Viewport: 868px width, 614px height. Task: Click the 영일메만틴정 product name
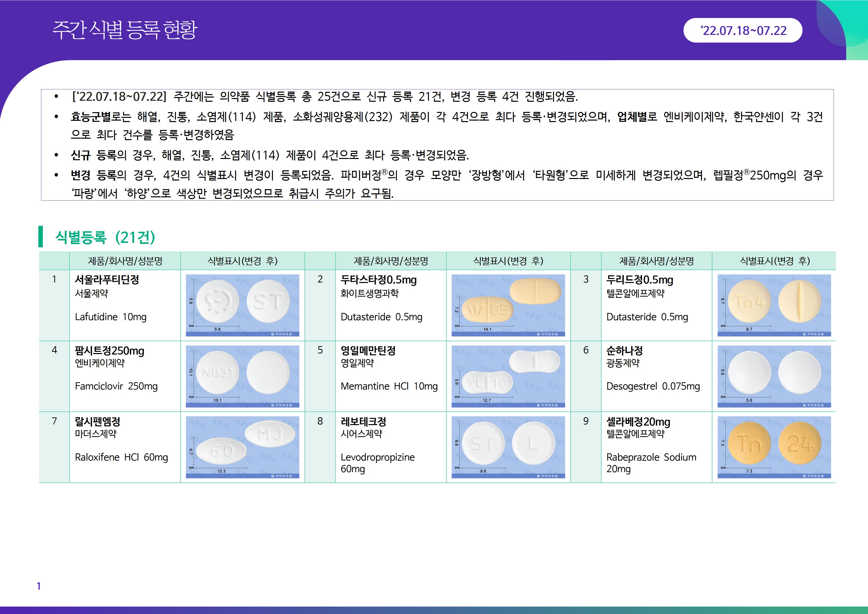pos(368,351)
